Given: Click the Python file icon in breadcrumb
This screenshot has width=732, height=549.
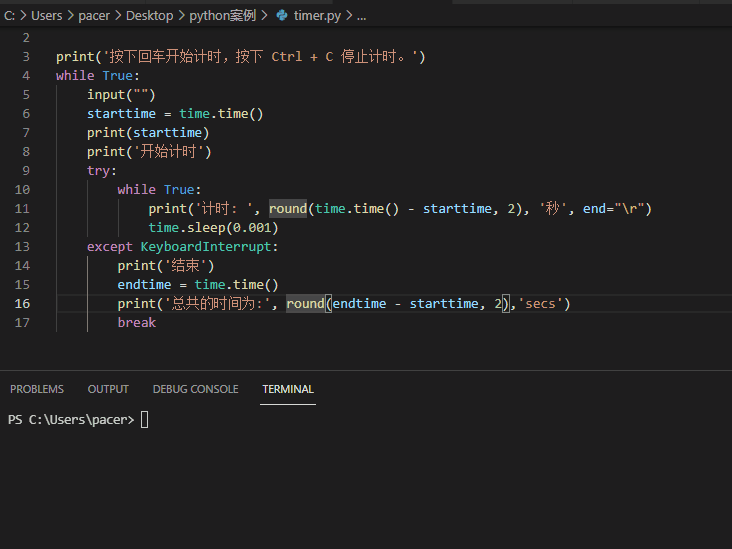Looking at the screenshot, I should tap(281, 16).
